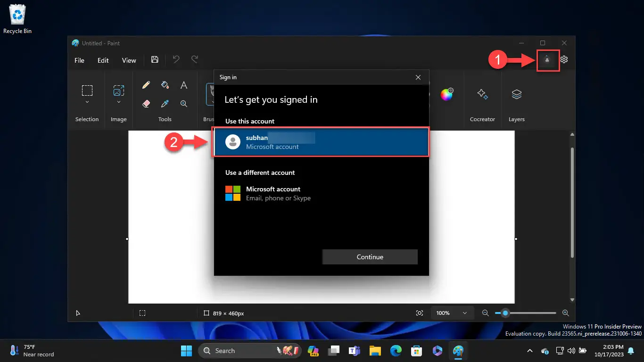The image size is (644, 362).
Task: Select the Fill bucket tool
Action: pyautogui.click(x=165, y=85)
